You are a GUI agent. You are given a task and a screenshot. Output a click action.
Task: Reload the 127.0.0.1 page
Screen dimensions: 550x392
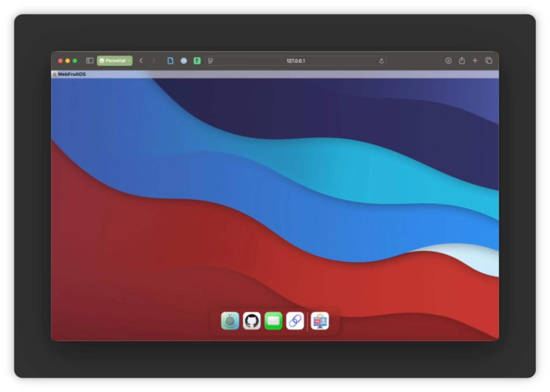coord(381,61)
